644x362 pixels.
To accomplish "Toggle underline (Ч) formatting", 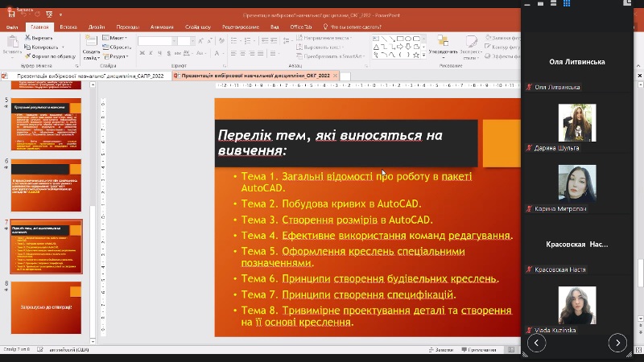I will click(x=159, y=53).
